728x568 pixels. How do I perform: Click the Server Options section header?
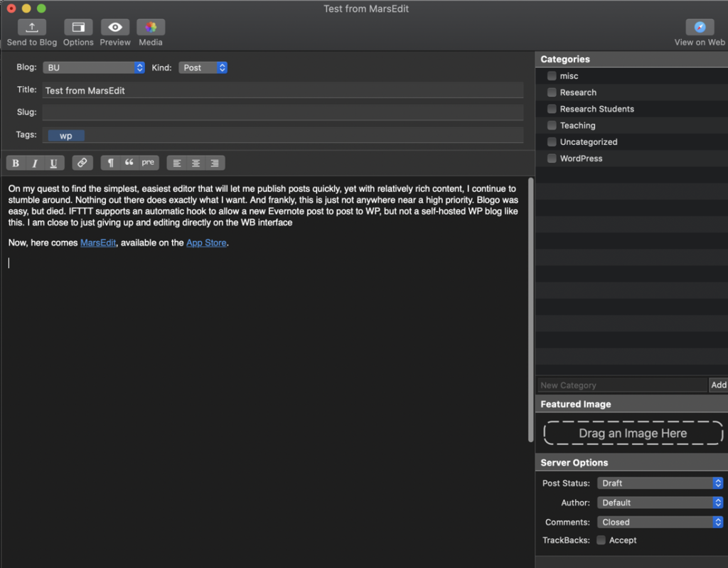[x=631, y=463]
